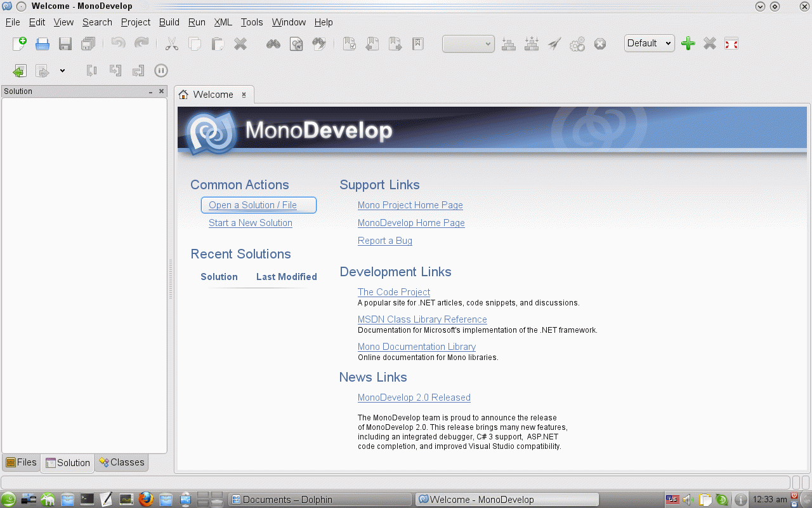The width and height of the screenshot is (812, 508).
Task: Open the green application launcher menu
Action: [8, 499]
